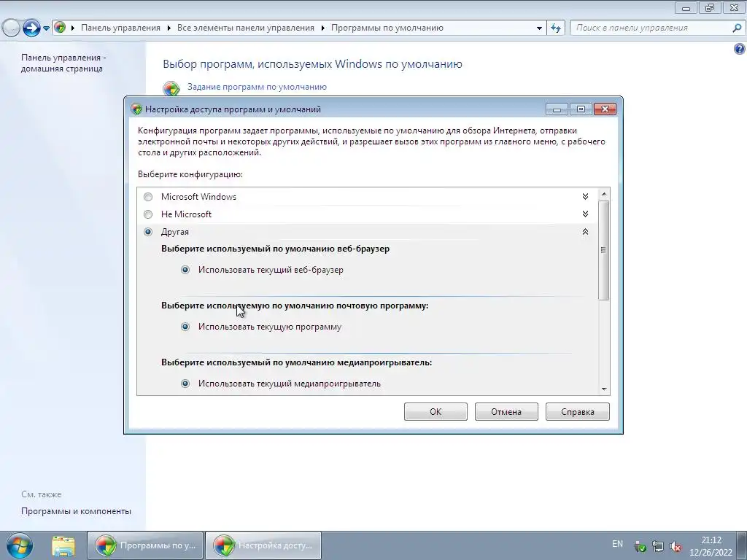Minimize the "Настройка доступа программ" dialog
The height and width of the screenshot is (560, 747).
click(557, 109)
